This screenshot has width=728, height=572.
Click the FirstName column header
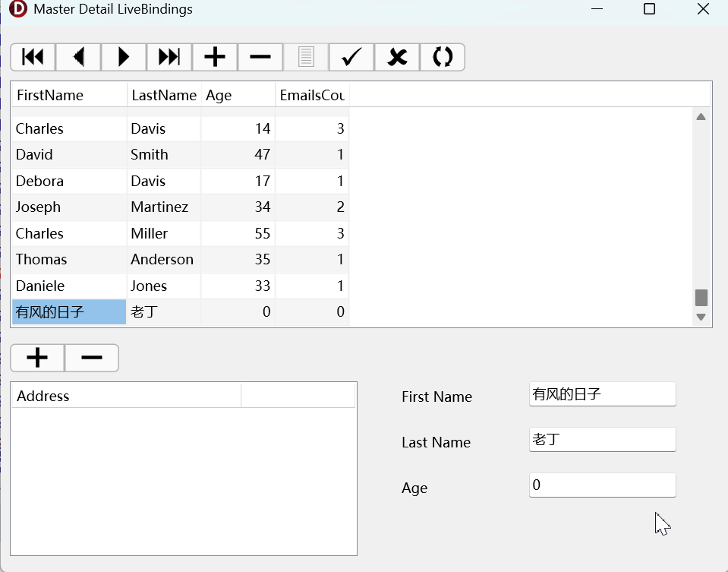69,95
